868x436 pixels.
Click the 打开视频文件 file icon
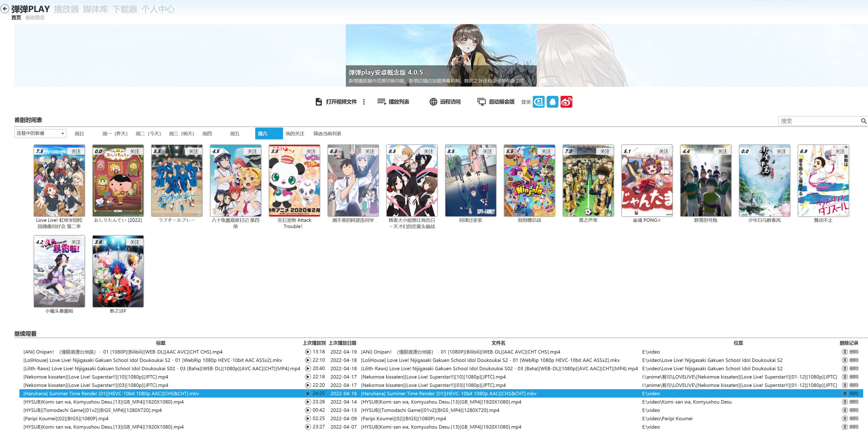tap(318, 101)
